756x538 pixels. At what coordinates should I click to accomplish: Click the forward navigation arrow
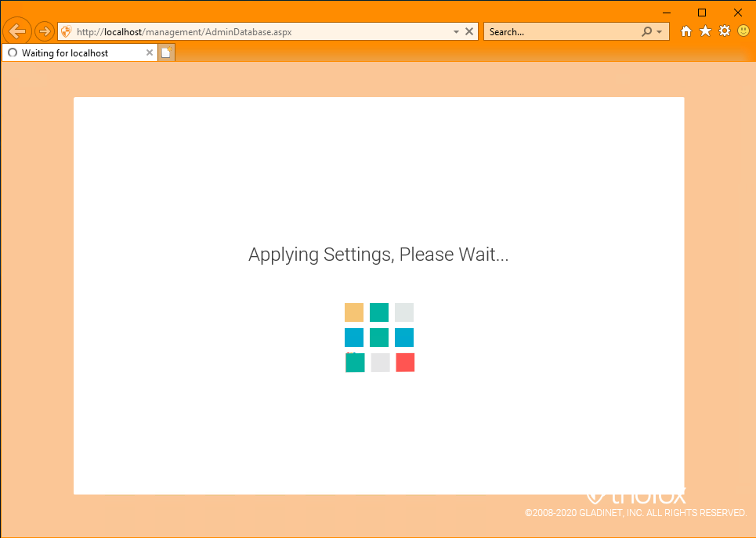coord(45,32)
